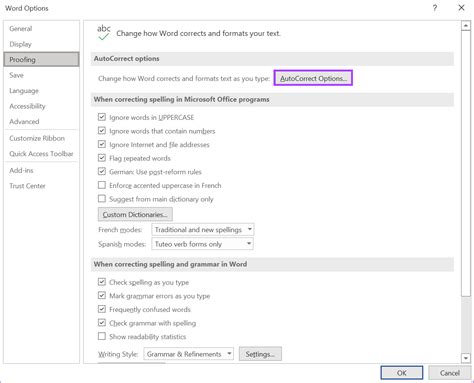Screen dimensions: 474x383
Task: Open the Advanced options category
Action: (24, 122)
